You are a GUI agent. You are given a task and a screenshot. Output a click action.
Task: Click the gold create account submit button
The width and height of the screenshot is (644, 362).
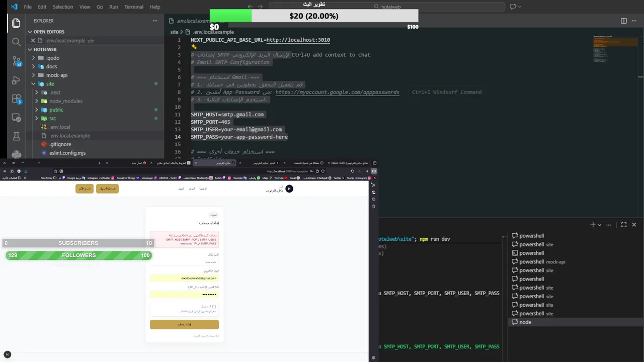coord(184,324)
